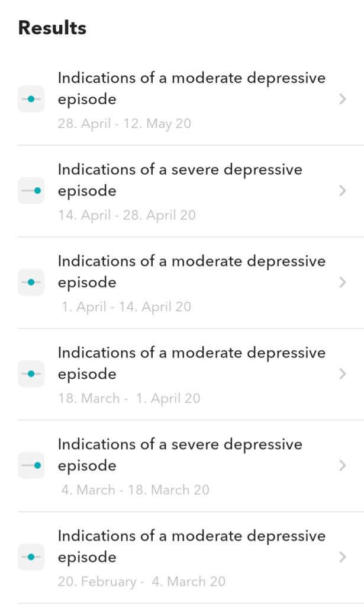Screen dimensions: 364x614
Task: Click severity slider icon for 18. March - 1. April result
Action: click(x=31, y=374)
